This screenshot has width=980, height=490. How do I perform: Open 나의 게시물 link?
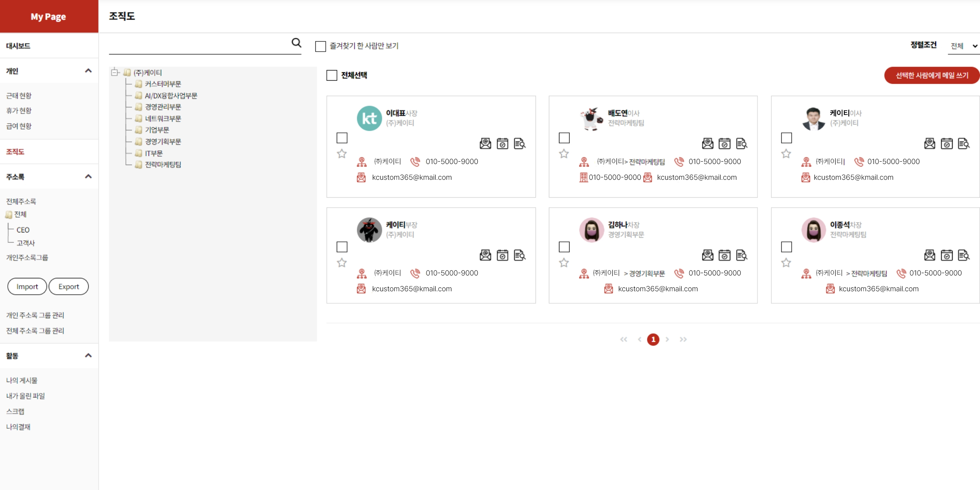[x=22, y=380]
